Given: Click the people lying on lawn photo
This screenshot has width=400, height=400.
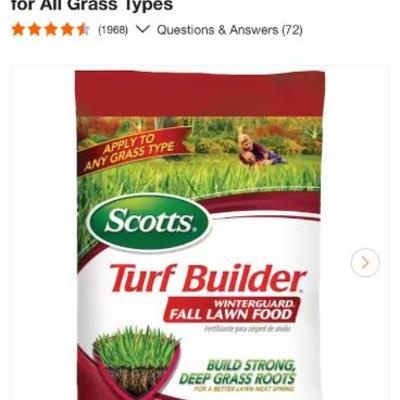Looking at the screenshot, I should click(x=261, y=151).
